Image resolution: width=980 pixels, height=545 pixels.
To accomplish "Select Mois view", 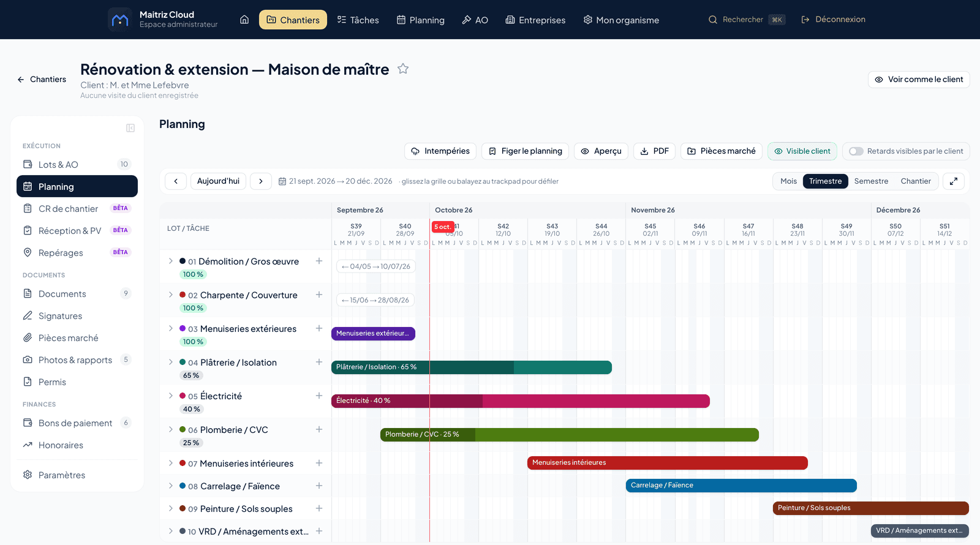I will 789,181.
